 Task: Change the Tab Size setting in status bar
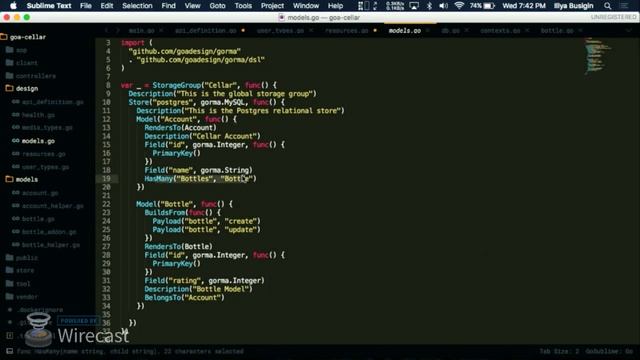pyautogui.click(x=560, y=351)
